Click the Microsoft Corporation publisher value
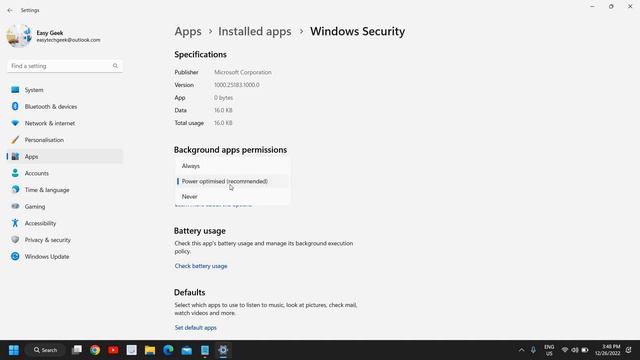 click(x=243, y=72)
